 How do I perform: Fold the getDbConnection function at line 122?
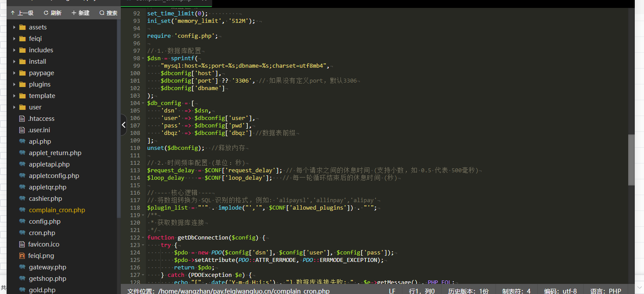tap(143, 238)
